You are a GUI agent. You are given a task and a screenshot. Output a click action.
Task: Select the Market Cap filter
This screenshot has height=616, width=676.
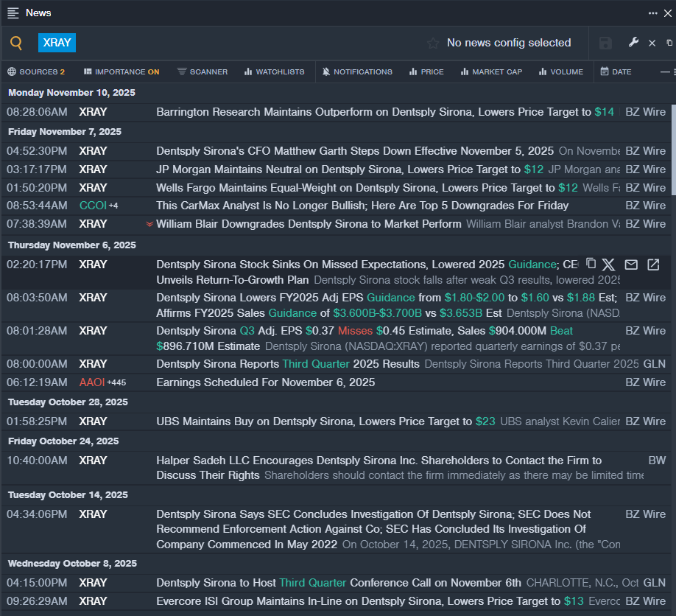click(491, 71)
